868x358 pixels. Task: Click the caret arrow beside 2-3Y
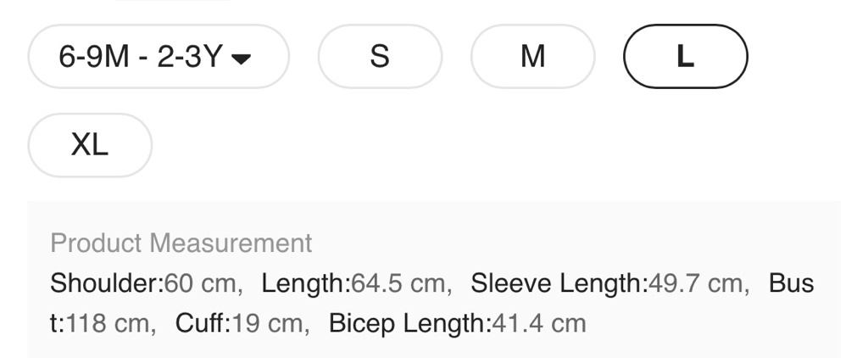pos(242,59)
